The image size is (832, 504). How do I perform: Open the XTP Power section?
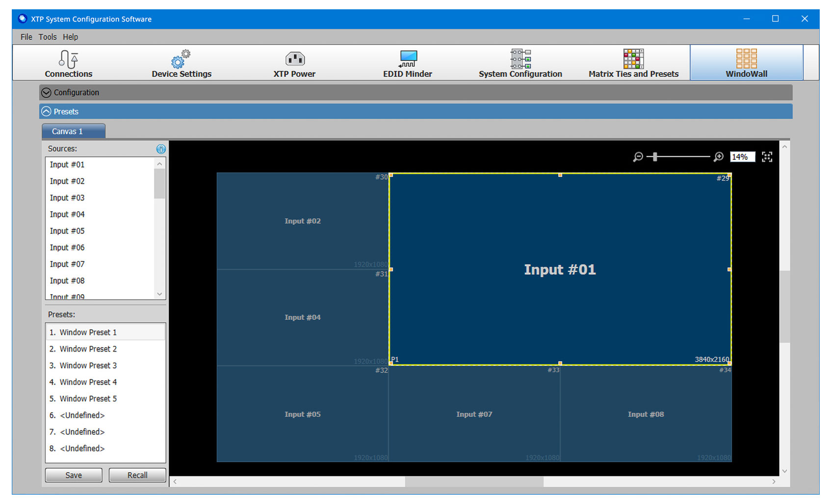coord(294,63)
